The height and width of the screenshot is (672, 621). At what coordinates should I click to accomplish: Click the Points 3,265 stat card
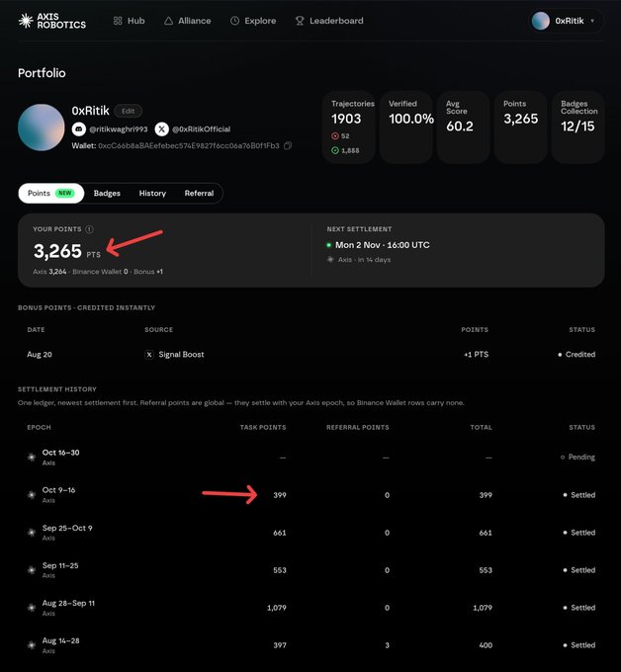pyautogui.click(x=521, y=127)
